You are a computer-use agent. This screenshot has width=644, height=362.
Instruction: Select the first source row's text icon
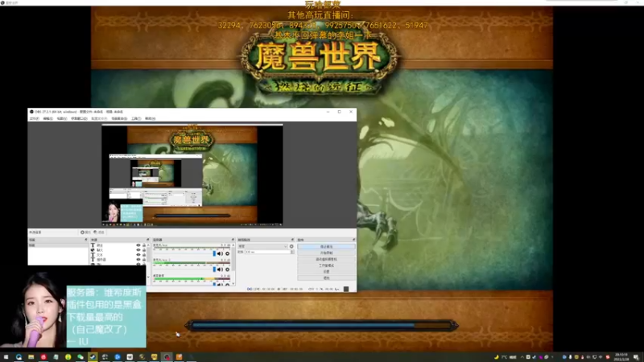(93, 245)
